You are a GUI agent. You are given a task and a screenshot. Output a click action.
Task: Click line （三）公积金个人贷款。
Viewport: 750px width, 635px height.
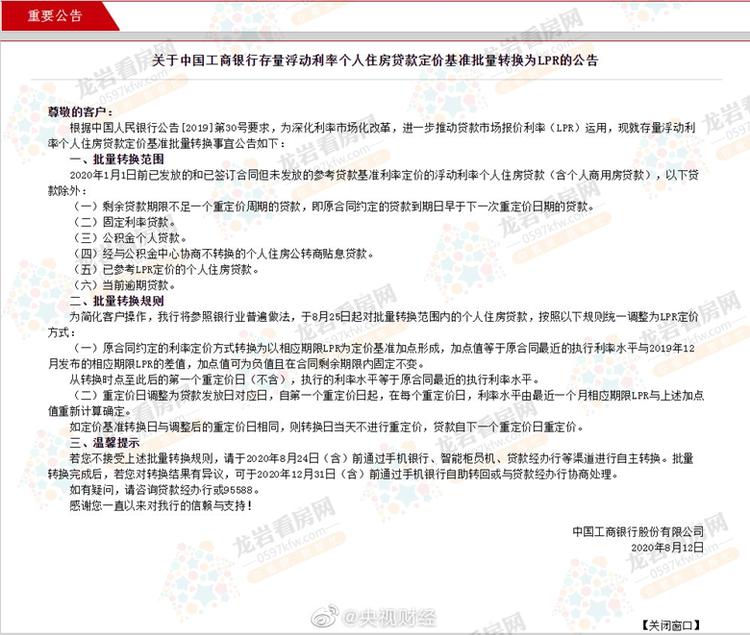tap(130, 238)
